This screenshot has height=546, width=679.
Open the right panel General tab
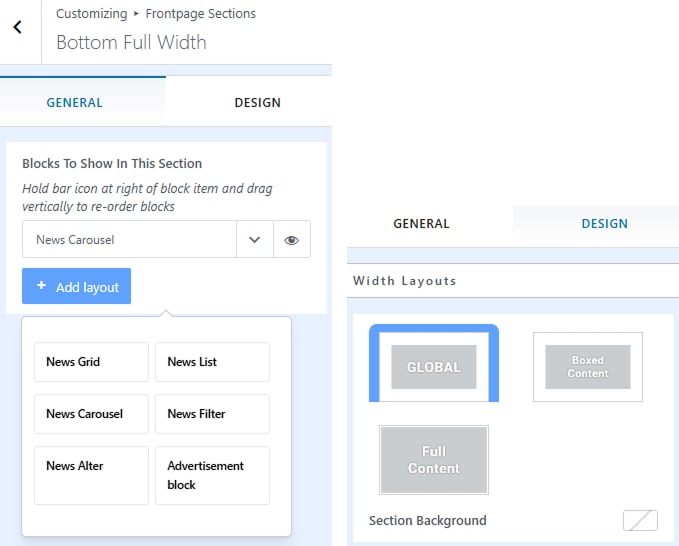coord(421,224)
